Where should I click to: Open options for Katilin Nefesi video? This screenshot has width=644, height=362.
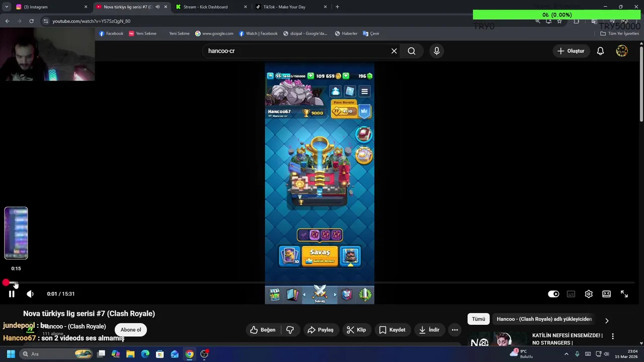pos(613,336)
